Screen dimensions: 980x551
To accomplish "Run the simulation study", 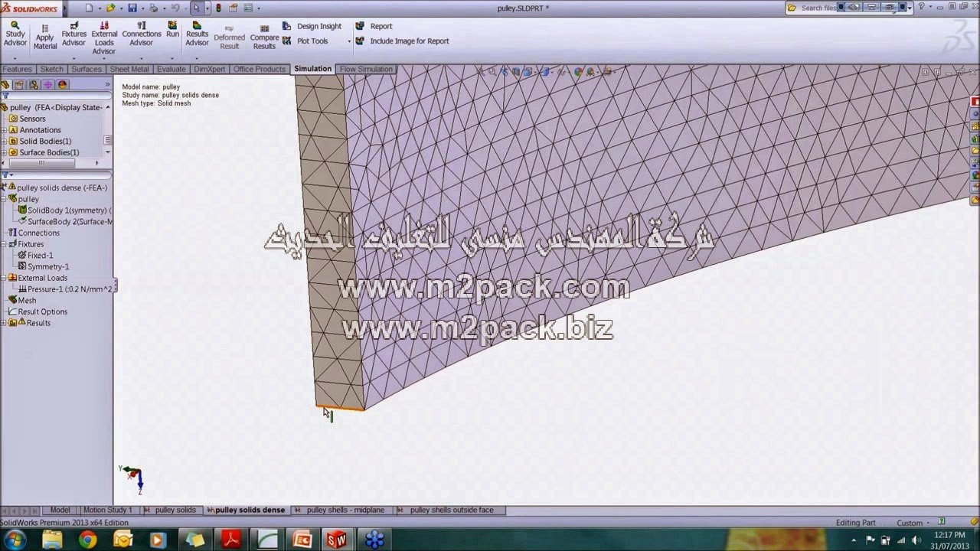I will [172, 30].
